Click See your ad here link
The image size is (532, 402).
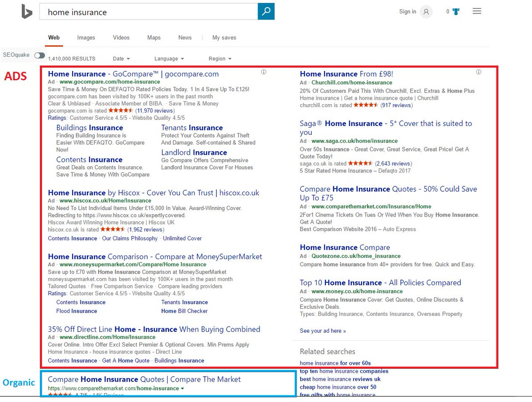coord(323,331)
